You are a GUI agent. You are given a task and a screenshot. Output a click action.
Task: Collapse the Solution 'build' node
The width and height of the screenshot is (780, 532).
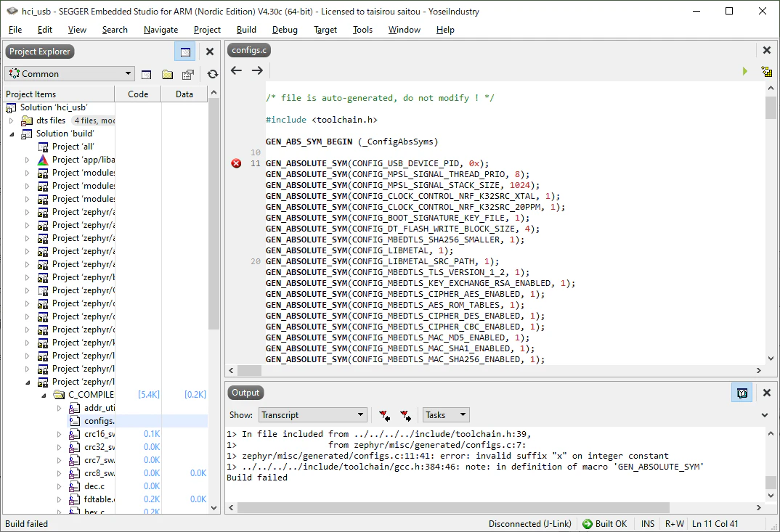(x=12, y=134)
